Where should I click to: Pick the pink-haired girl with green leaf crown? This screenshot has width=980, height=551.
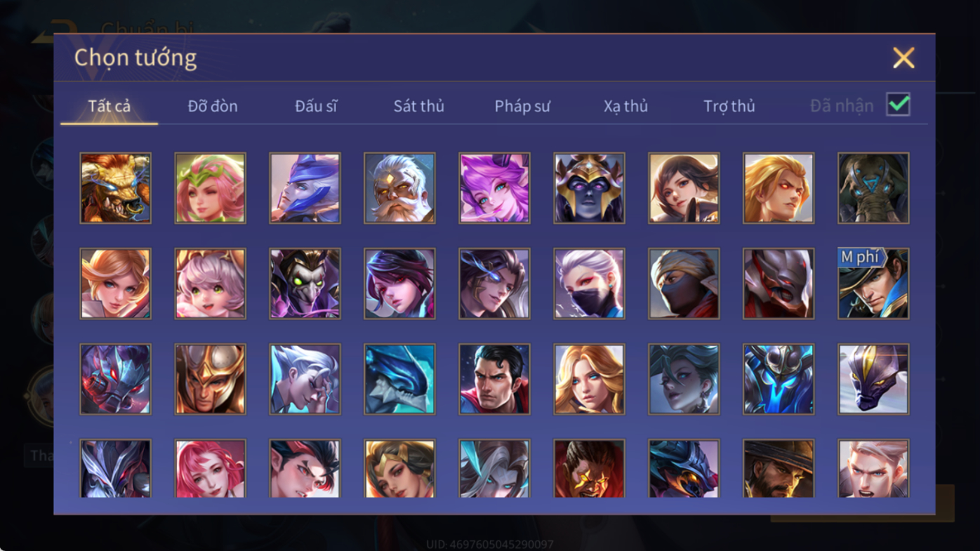pos(210,188)
